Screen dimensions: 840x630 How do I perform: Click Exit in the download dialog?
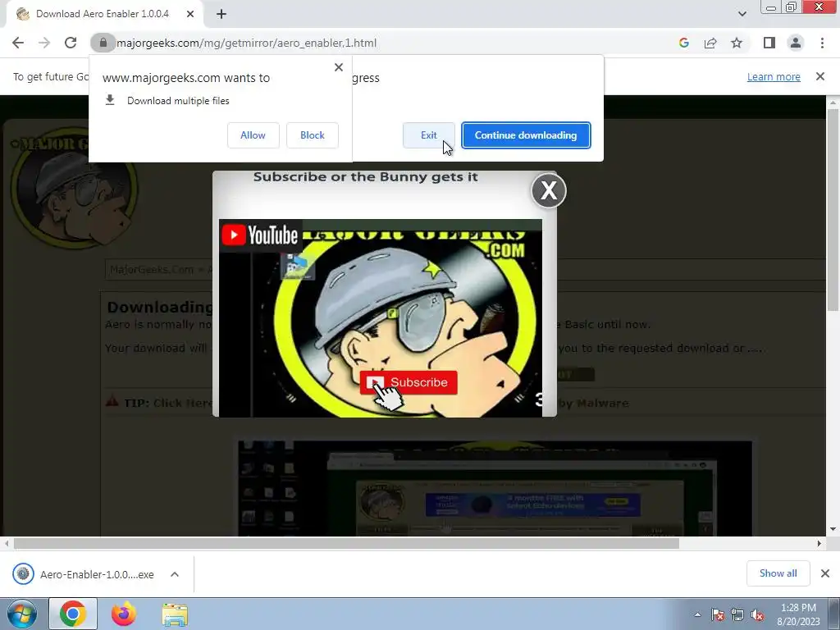click(428, 135)
